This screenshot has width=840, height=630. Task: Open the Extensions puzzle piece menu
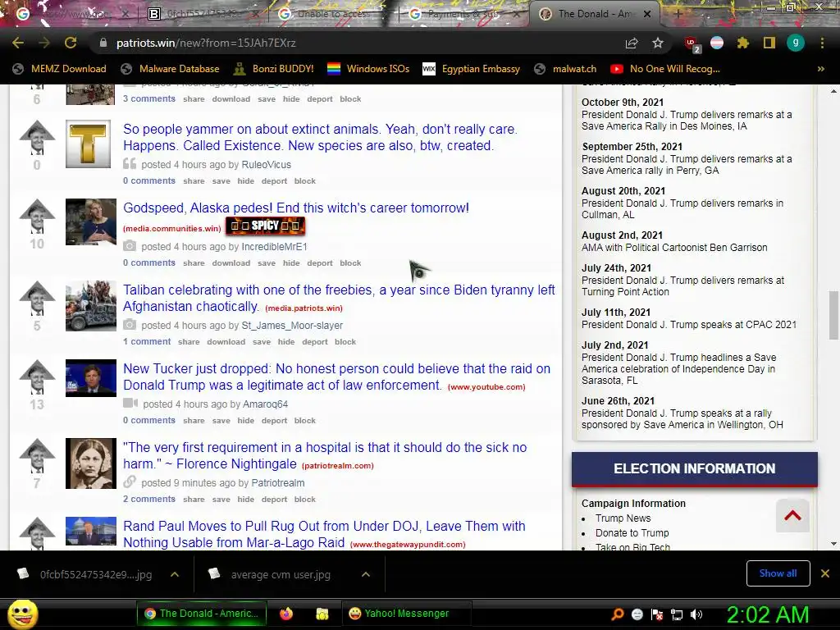(x=742, y=43)
